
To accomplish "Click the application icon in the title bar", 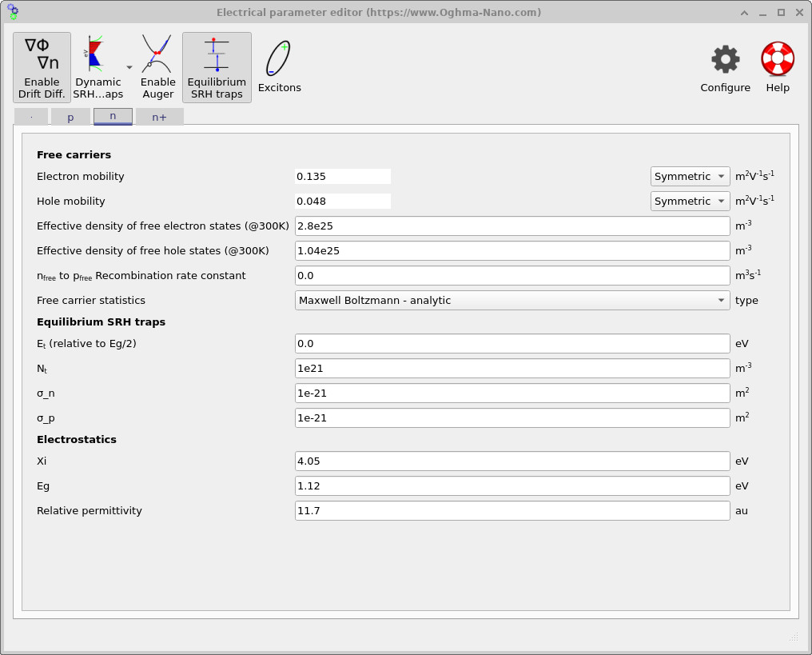I will pyautogui.click(x=14, y=12).
